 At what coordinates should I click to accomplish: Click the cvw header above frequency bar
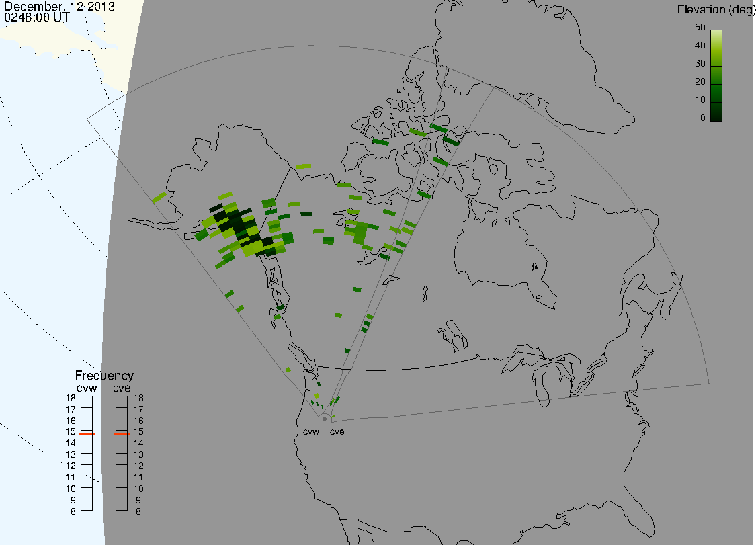click(x=87, y=388)
